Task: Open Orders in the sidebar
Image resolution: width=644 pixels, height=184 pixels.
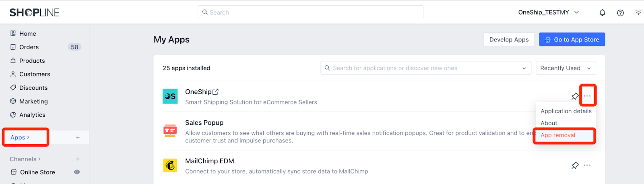Action: [x=29, y=47]
